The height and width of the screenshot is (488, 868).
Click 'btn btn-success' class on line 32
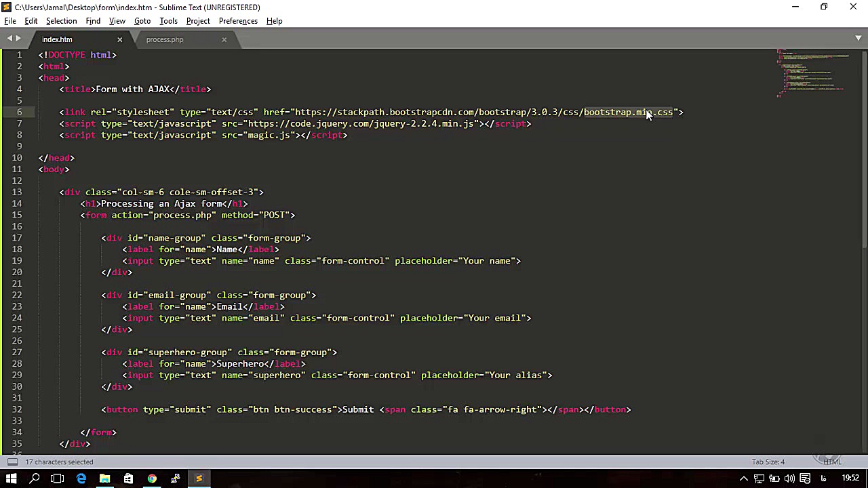point(292,409)
